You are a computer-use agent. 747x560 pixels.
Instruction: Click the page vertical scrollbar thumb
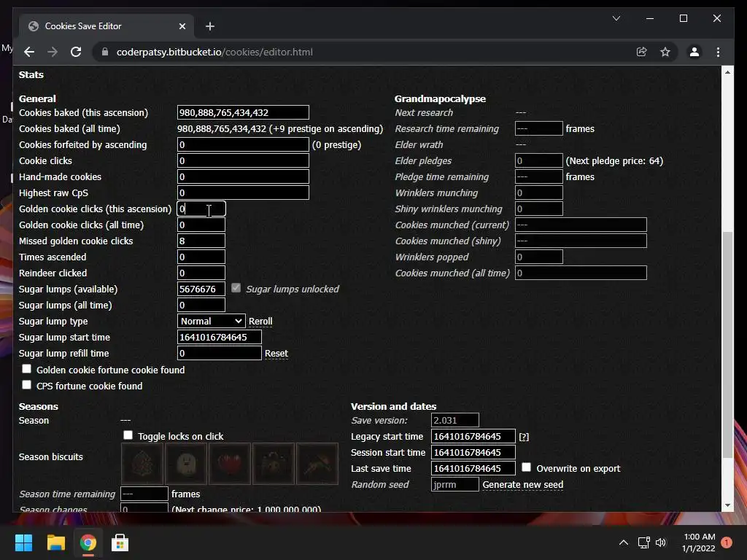click(x=727, y=345)
